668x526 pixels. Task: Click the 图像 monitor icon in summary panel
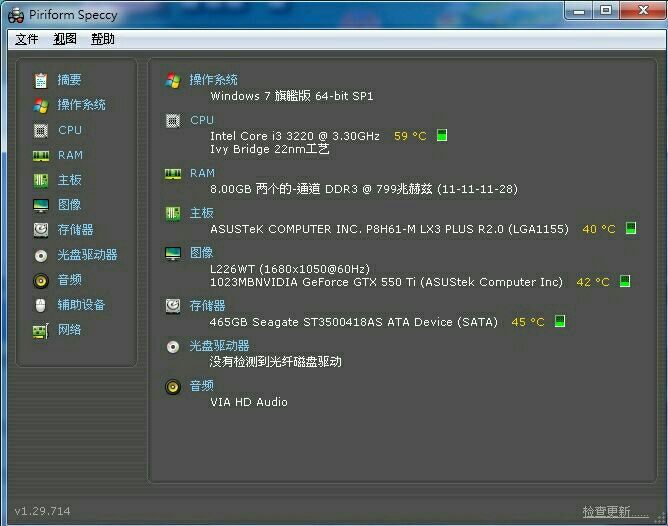pyautogui.click(x=173, y=253)
